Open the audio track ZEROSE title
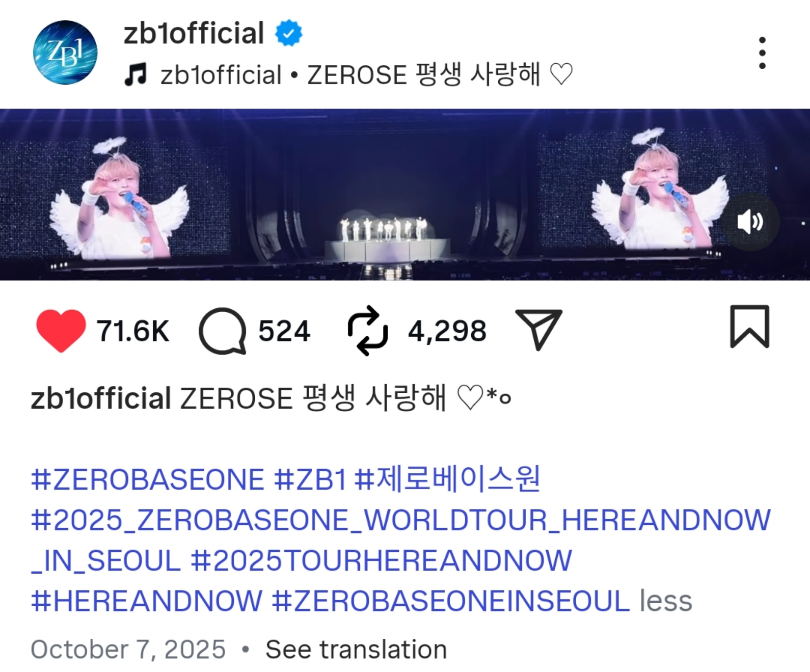The width and height of the screenshot is (810, 672). (x=440, y=75)
